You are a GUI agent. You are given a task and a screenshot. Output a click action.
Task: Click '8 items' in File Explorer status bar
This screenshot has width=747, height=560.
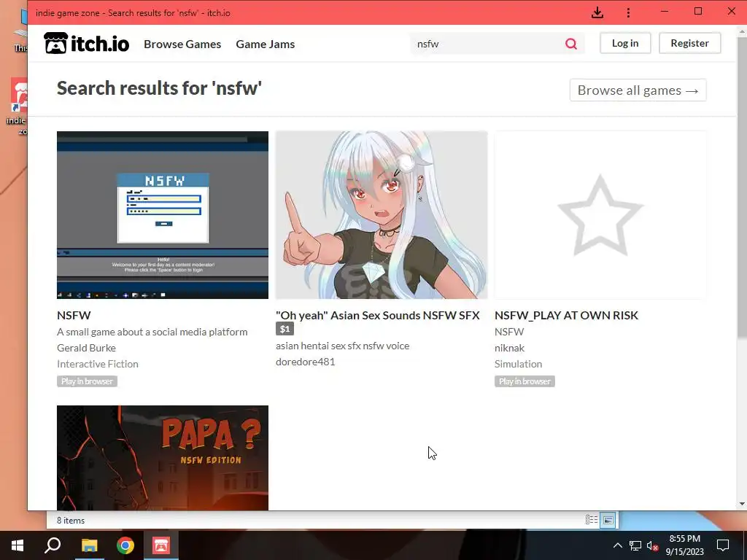[71, 520]
